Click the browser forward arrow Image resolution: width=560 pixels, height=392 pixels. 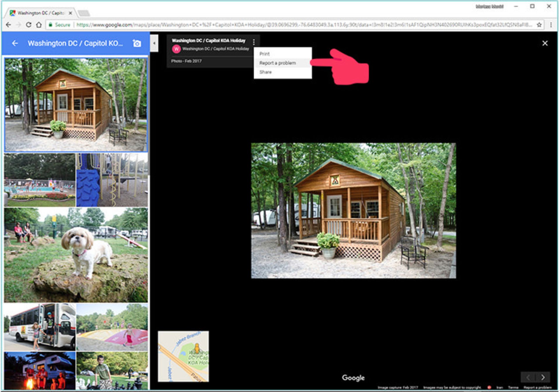[18, 25]
